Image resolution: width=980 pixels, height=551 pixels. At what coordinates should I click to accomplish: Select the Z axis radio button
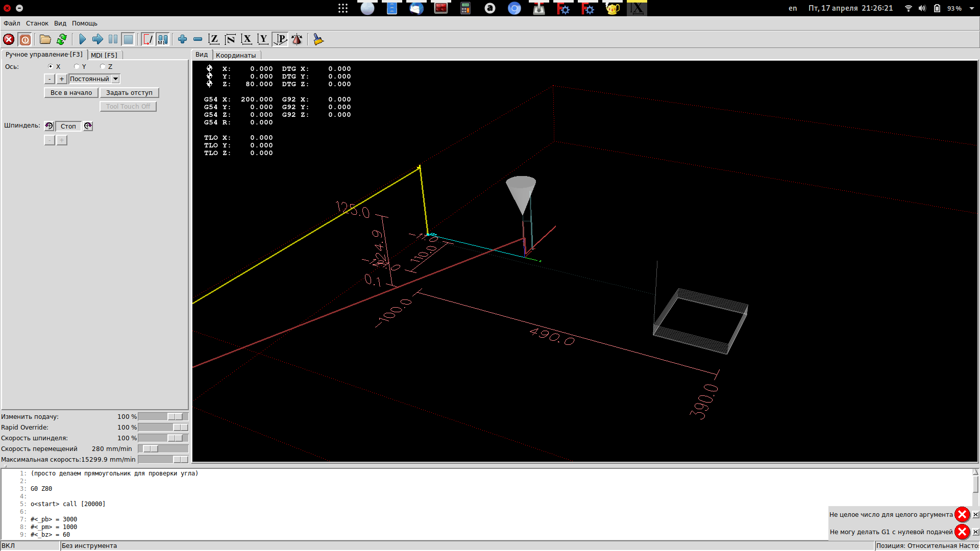click(x=103, y=66)
